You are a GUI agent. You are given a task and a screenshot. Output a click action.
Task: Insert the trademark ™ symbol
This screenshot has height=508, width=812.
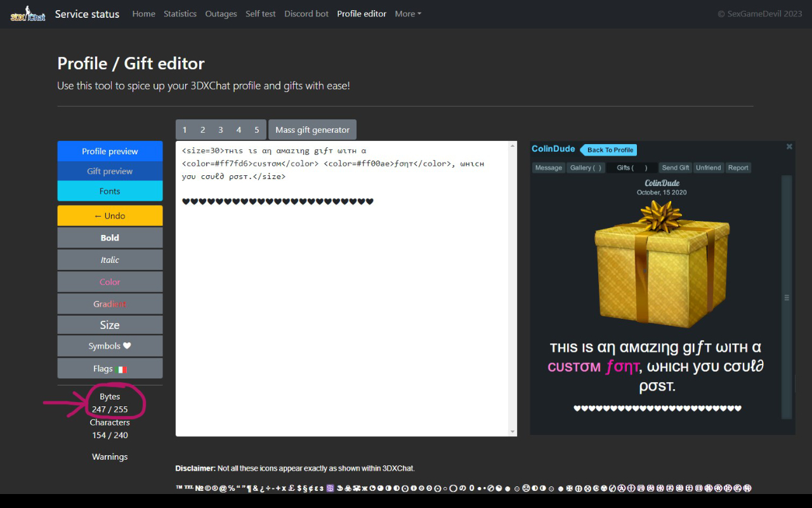[x=180, y=488]
